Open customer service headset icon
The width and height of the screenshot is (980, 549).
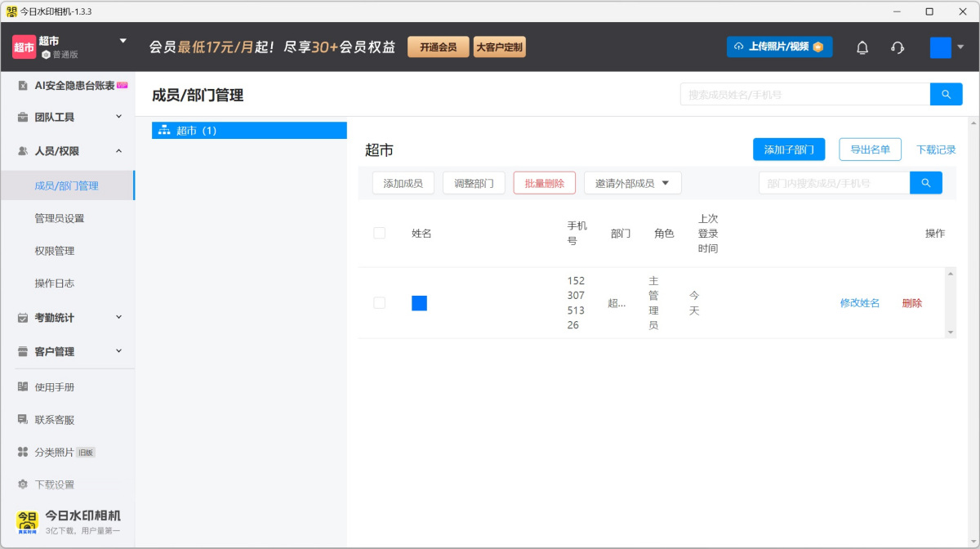(x=898, y=47)
